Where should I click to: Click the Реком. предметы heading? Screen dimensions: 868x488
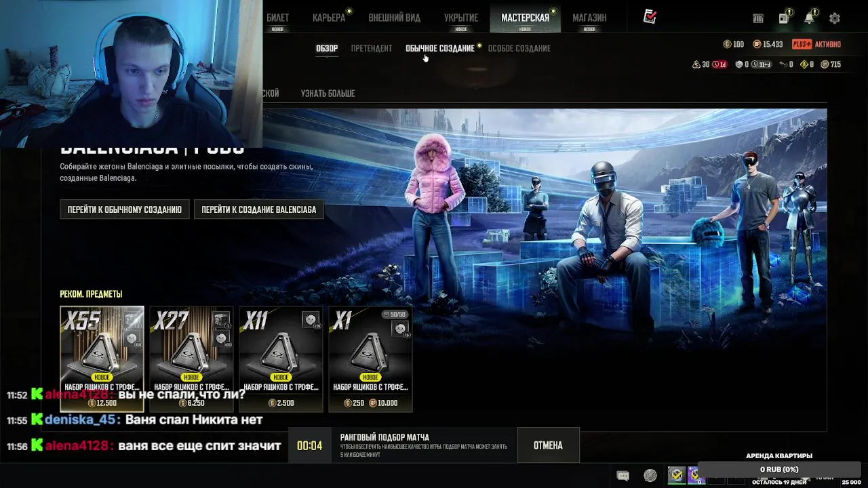(91, 294)
